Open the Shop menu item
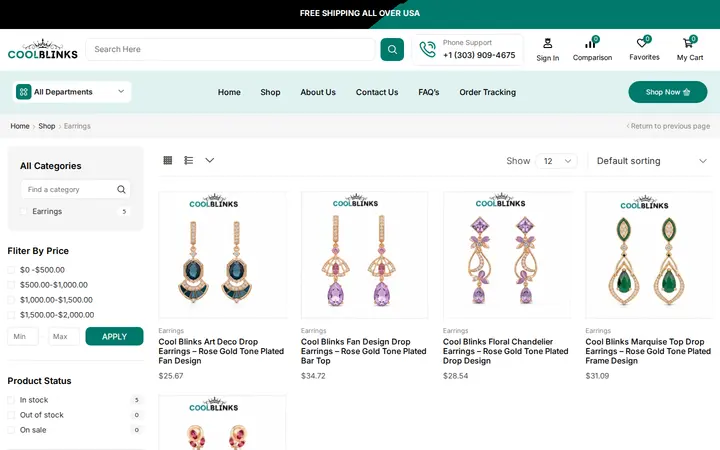This screenshot has height=450, width=720. (270, 92)
